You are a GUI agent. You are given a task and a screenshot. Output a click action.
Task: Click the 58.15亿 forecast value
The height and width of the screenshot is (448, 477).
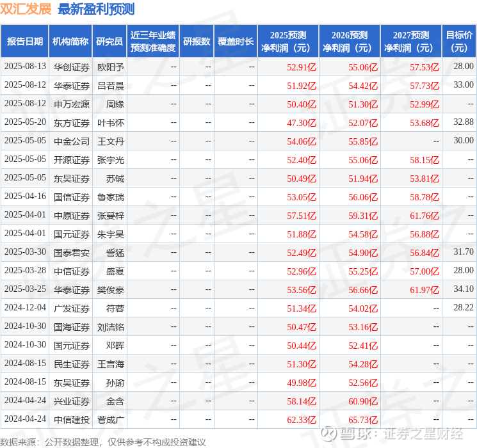point(424,160)
